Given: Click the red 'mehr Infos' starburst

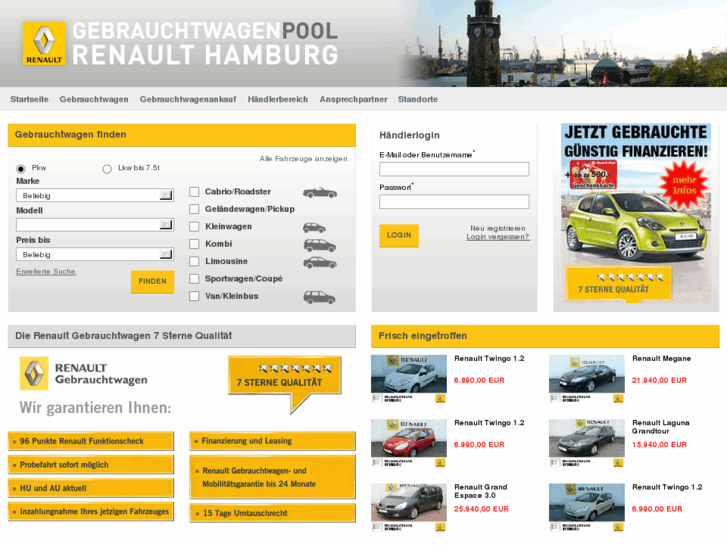Looking at the screenshot, I should [x=684, y=185].
